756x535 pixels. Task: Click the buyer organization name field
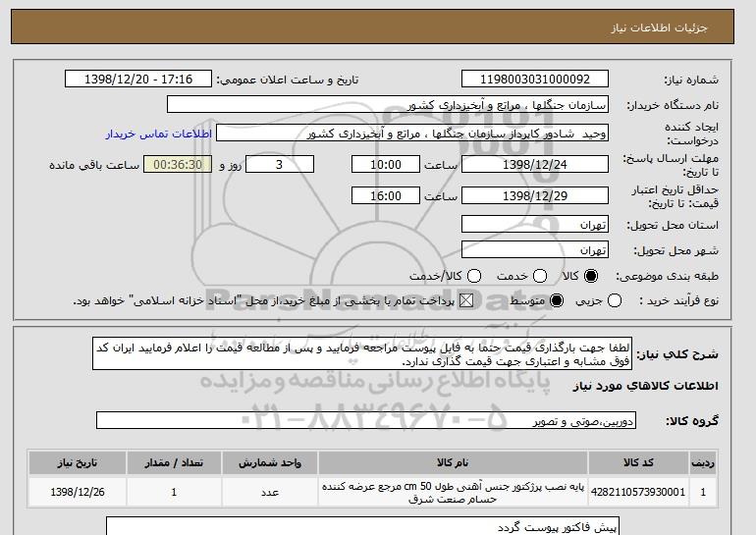(x=388, y=105)
